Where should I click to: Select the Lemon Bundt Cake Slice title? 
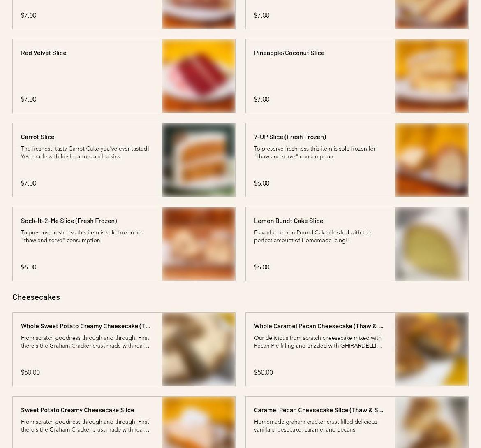point(288,221)
